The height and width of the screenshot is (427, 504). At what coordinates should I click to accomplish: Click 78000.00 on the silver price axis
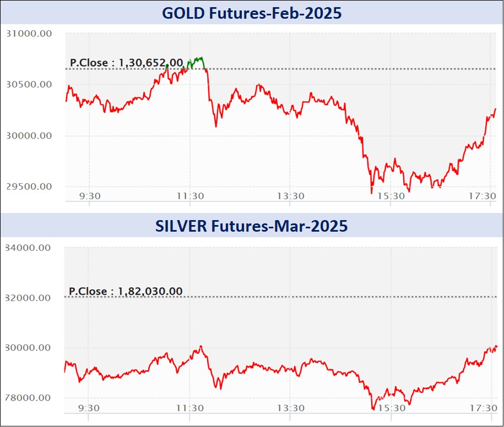tap(28, 398)
